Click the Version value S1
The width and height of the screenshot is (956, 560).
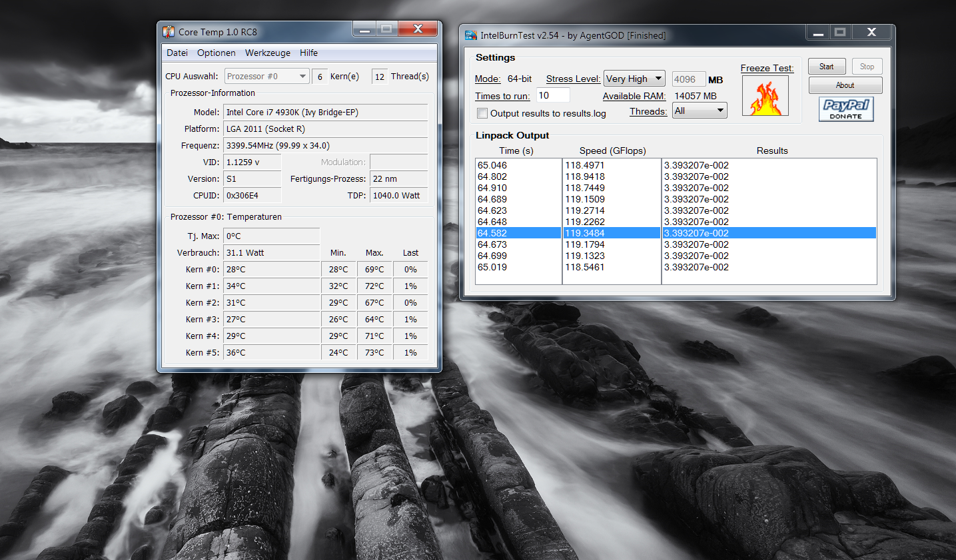(252, 179)
